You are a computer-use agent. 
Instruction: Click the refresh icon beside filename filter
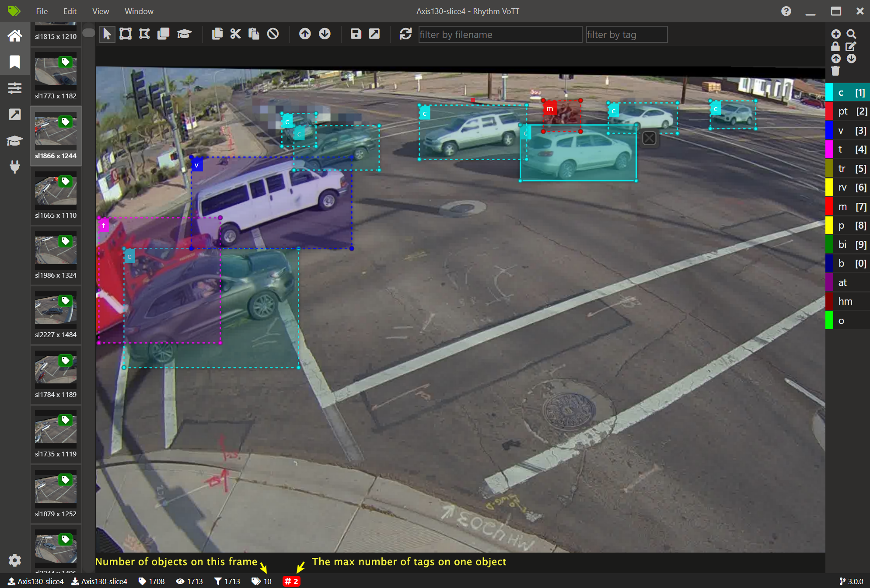tap(405, 34)
